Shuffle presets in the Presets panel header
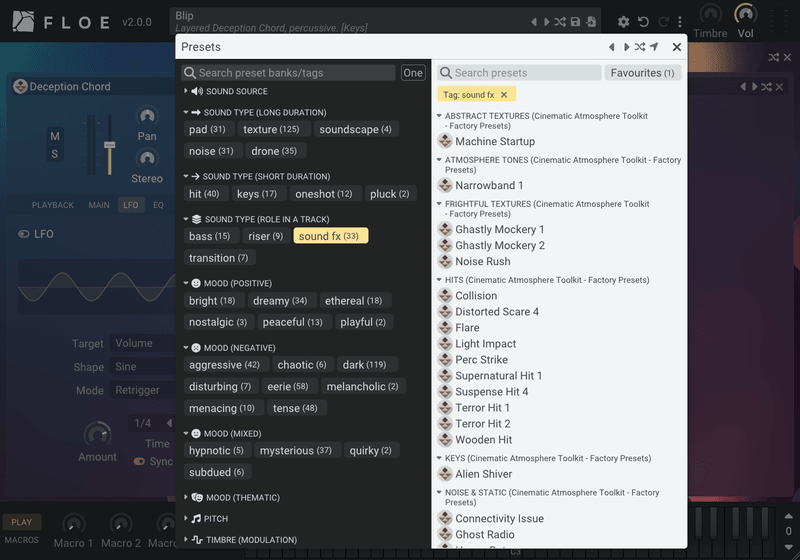Viewport: 800px width, 560px height. [640, 47]
